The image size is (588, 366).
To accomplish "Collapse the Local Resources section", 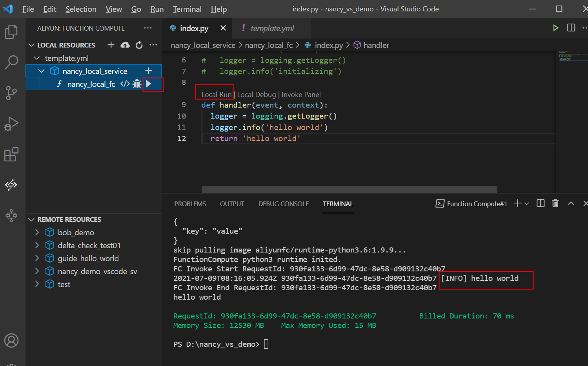I will pyautogui.click(x=31, y=45).
